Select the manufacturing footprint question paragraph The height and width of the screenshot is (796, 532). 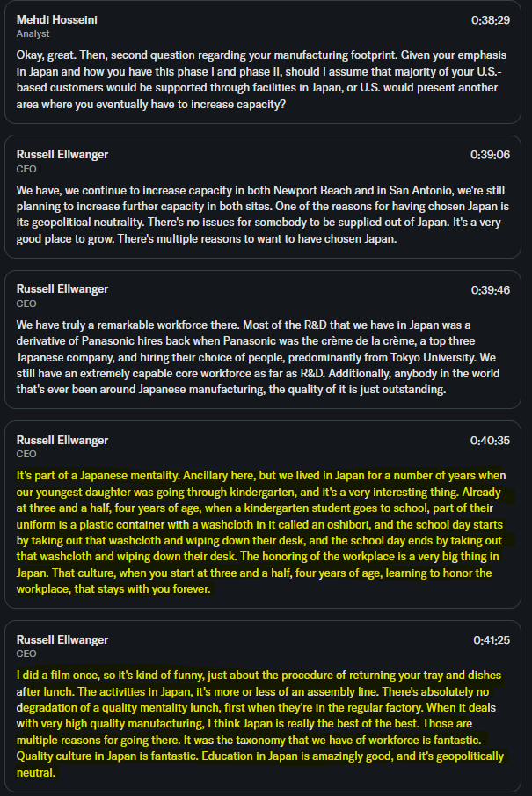262,80
